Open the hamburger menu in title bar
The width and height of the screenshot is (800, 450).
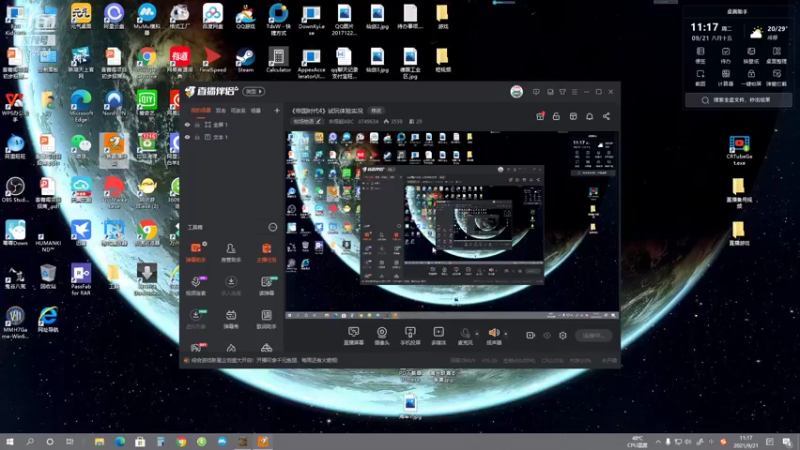click(574, 92)
